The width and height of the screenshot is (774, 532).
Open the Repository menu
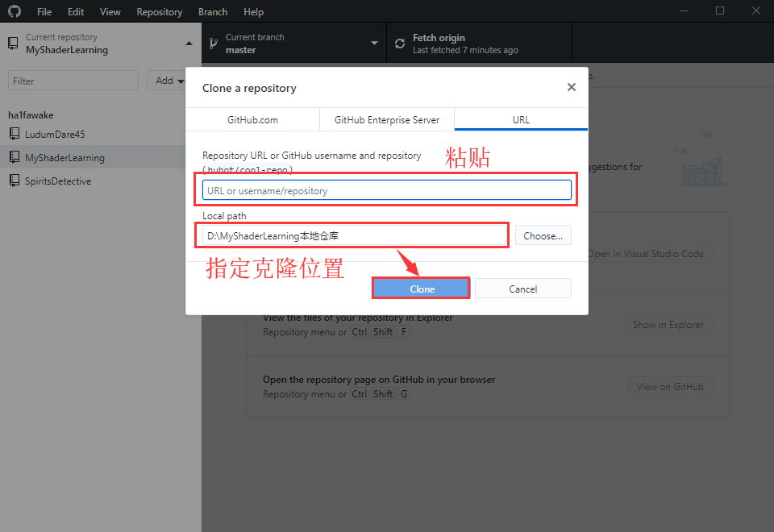click(x=160, y=12)
